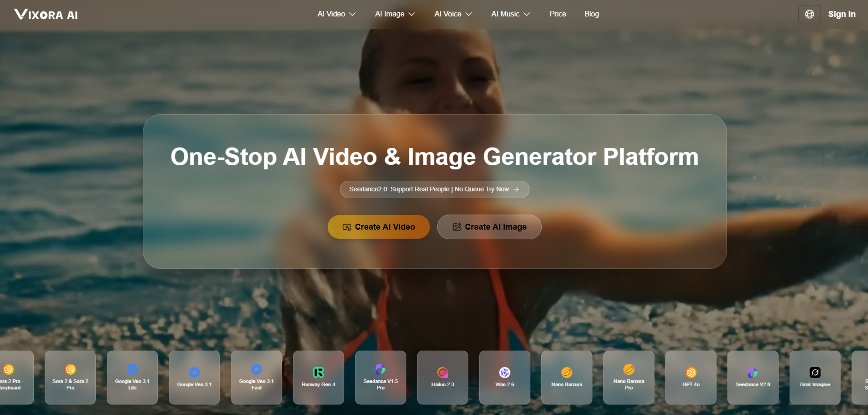Start with Create AI Video
The height and width of the screenshot is (415, 868).
coord(378,227)
